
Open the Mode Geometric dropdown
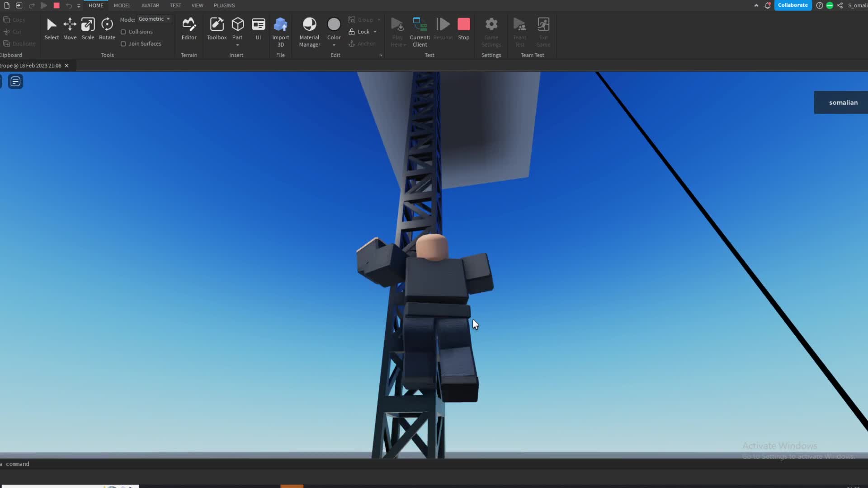coord(155,19)
